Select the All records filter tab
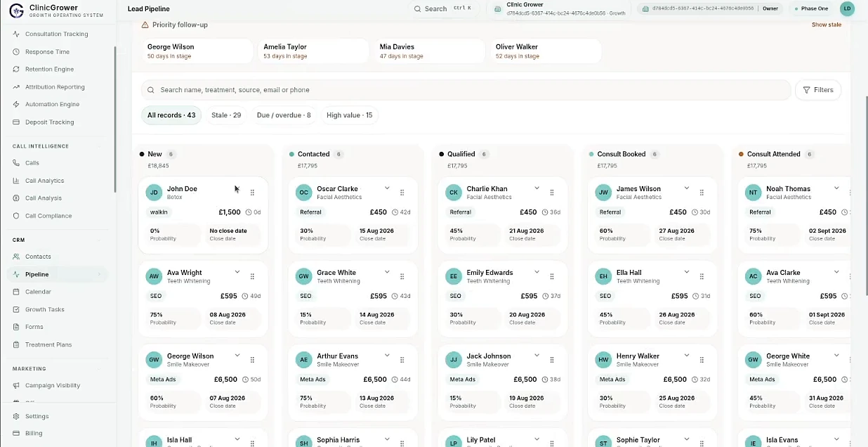 (171, 115)
